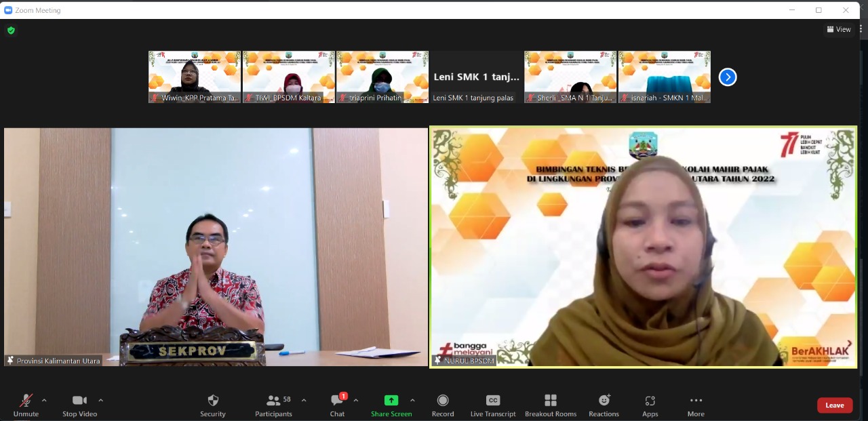This screenshot has width=868, height=421.
Task: Expand video options arrow beside Stop Video
Action: pos(101,400)
